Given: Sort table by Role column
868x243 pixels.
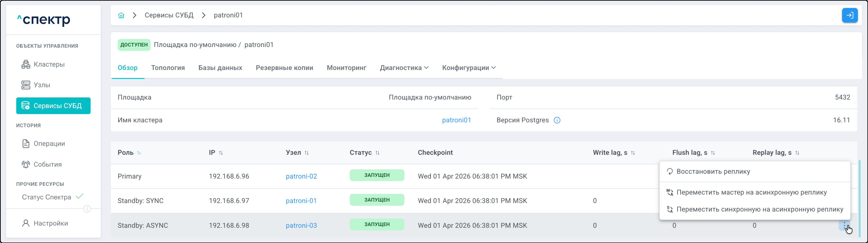Looking at the screenshot, I should click(139, 153).
